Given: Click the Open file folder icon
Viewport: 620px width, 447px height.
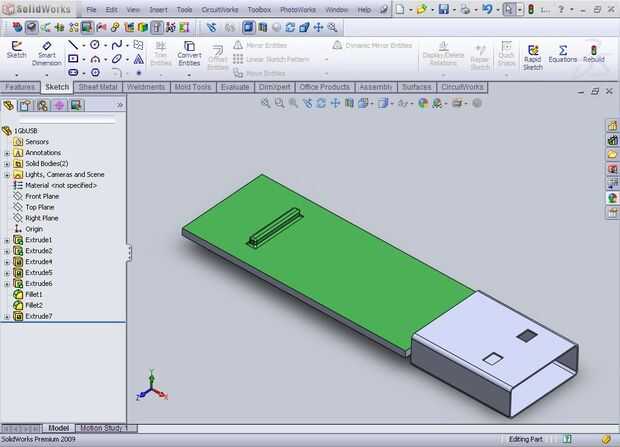Looking at the screenshot, I should [x=422, y=9].
